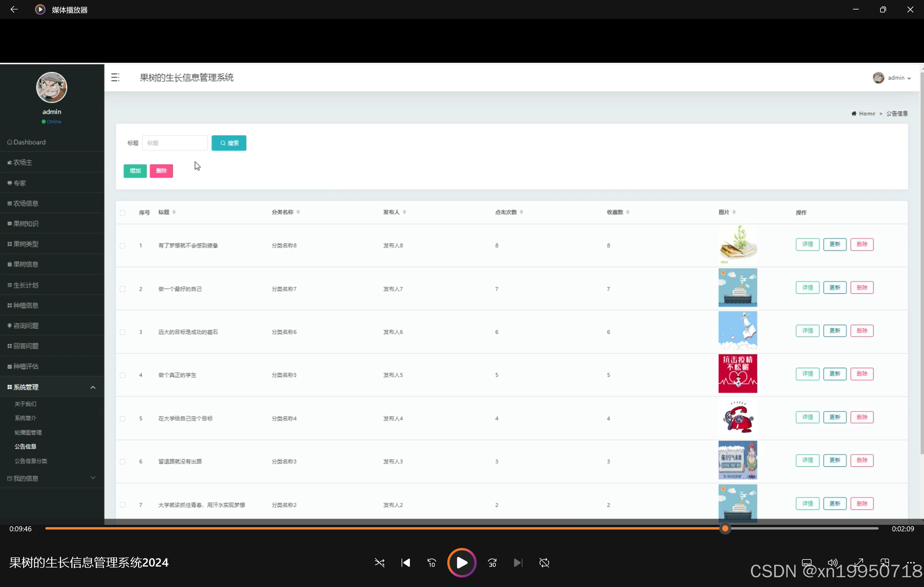This screenshot has height=587, width=924.
Task: Click 删除 for row 远大的目标是成功的磁石
Action: (x=862, y=331)
